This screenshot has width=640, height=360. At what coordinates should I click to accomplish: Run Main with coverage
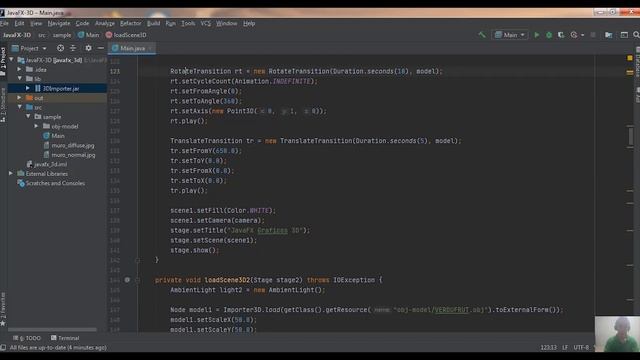click(561, 35)
